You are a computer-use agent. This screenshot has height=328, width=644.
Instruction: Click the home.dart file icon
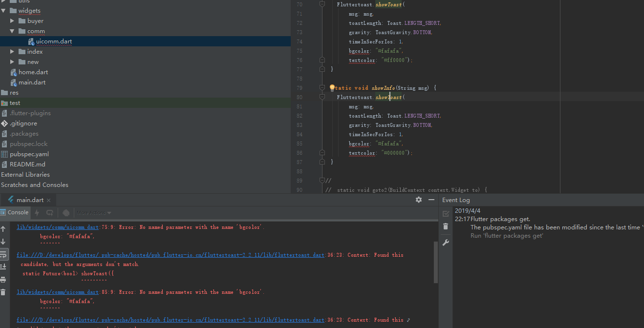[14, 72]
